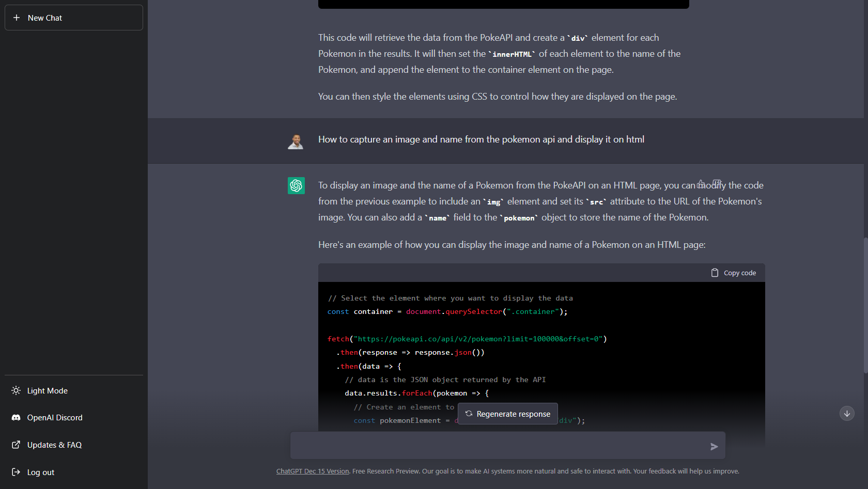
Task: Click the ChatGPT logo avatar beside the reply
Action: tap(296, 185)
